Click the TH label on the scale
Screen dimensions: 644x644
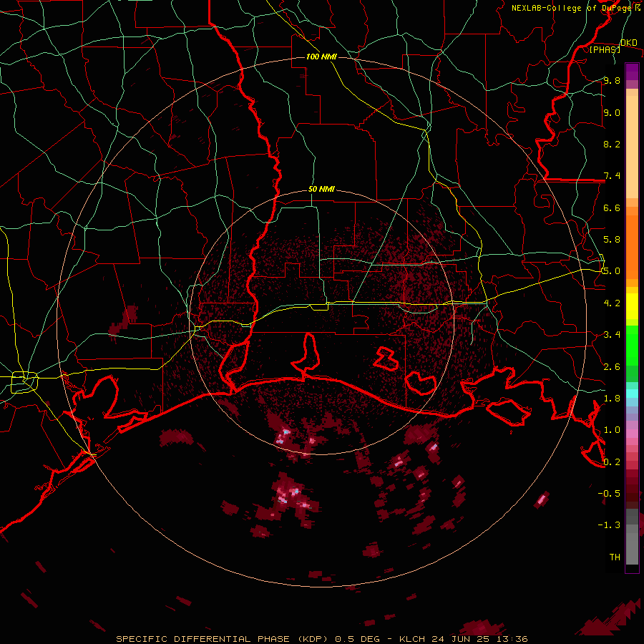pos(615,557)
